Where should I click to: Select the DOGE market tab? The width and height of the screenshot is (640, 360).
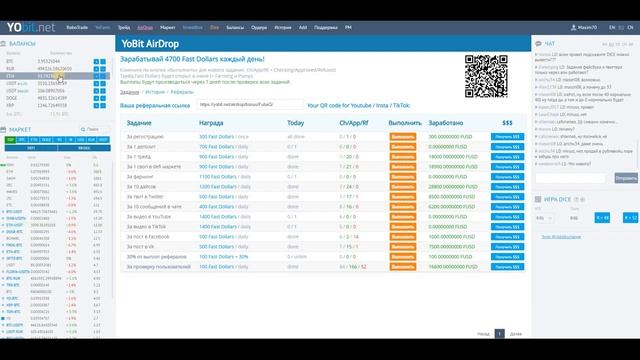(x=46, y=140)
